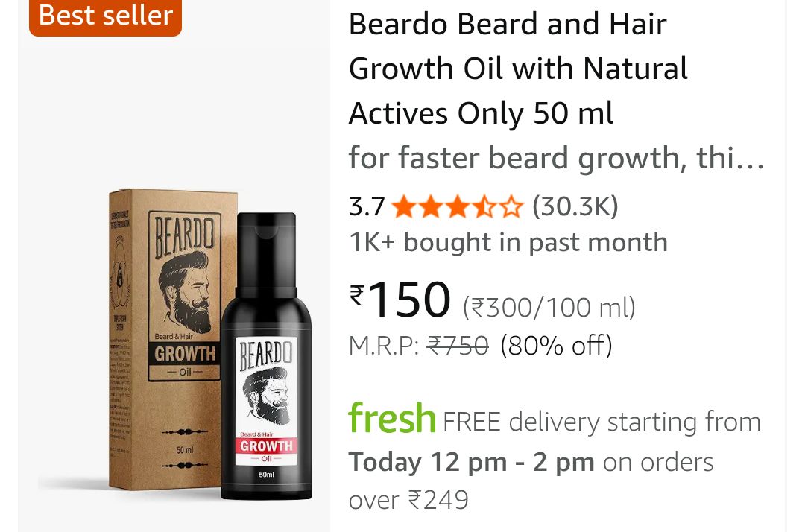Click '1K+ bought in past month' text
Viewport: 805px width, 532px height.
[x=508, y=242]
